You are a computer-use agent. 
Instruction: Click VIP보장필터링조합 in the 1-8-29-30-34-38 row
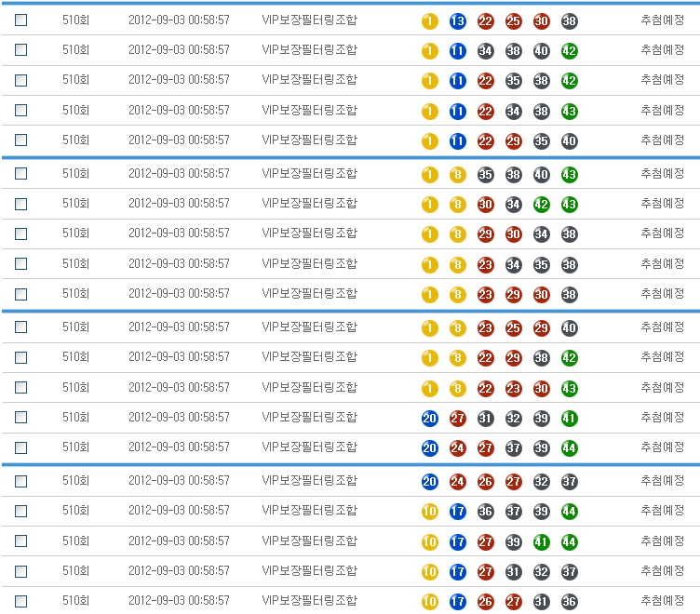[x=309, y=234]
